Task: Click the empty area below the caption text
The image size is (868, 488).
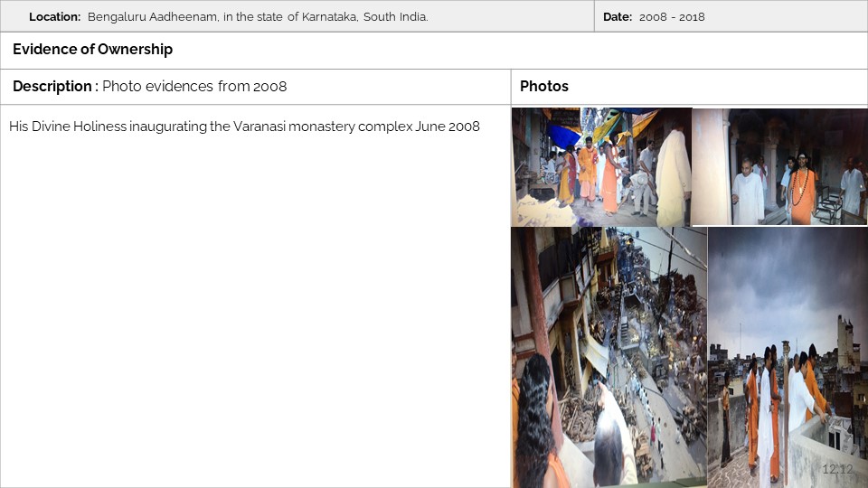Action: pos(255,307)
